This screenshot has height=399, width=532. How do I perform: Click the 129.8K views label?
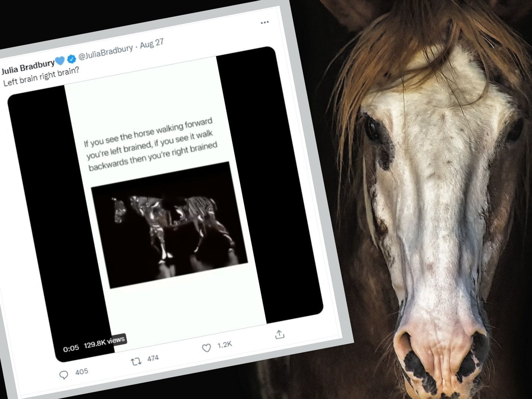coord(104,342)
